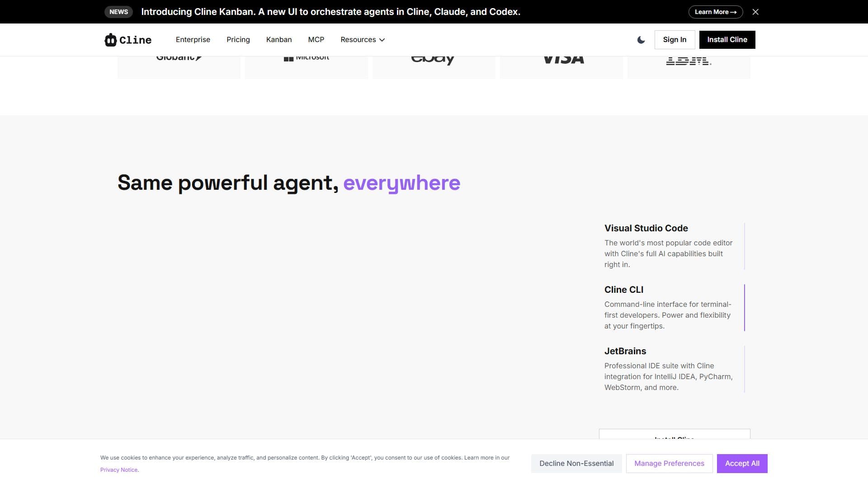Click the Cline wordmark text in header

(x=136, y=40)
